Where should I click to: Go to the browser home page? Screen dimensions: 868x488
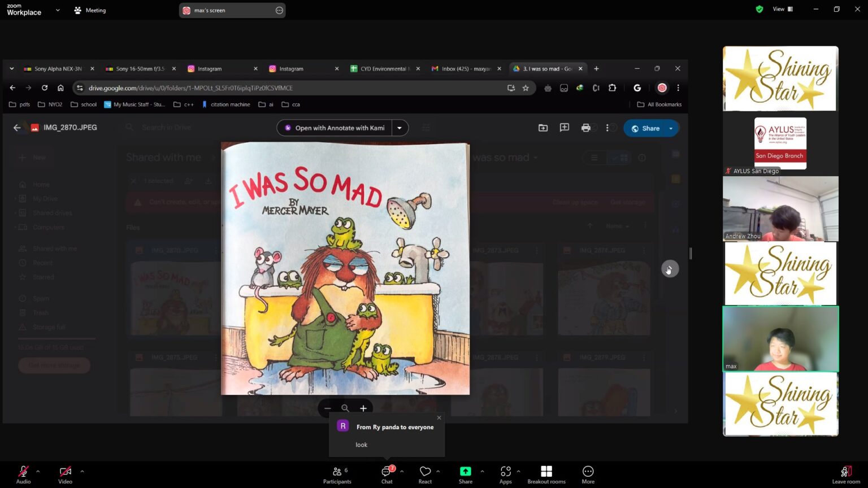click(x=60, y=88)
